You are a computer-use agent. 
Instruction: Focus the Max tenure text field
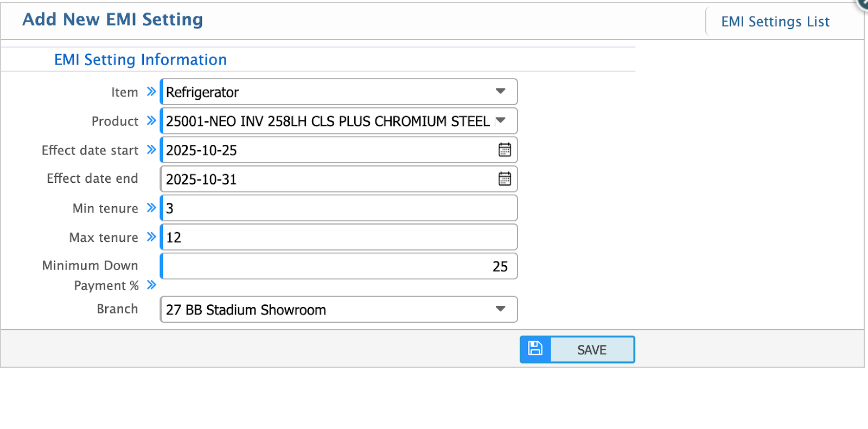pos(339,238)
